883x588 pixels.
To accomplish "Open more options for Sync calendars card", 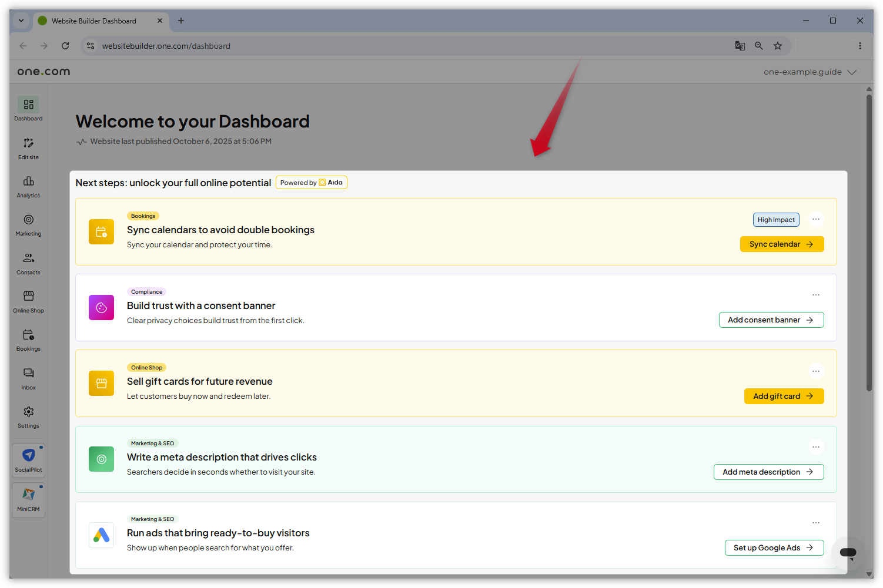I will tap(816, 219).
